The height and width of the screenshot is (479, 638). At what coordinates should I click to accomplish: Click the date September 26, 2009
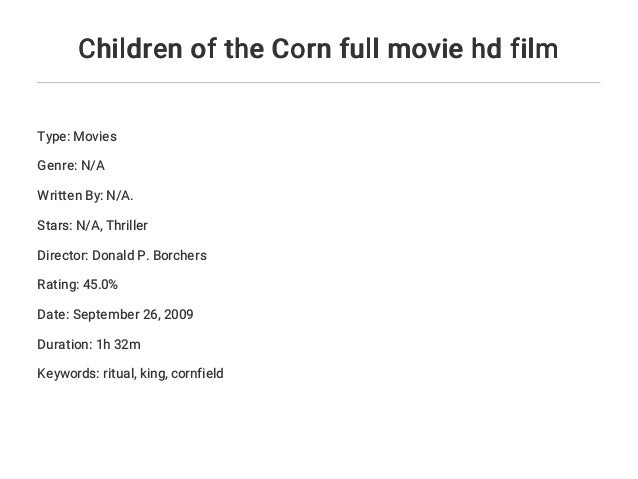coord(133,315)
